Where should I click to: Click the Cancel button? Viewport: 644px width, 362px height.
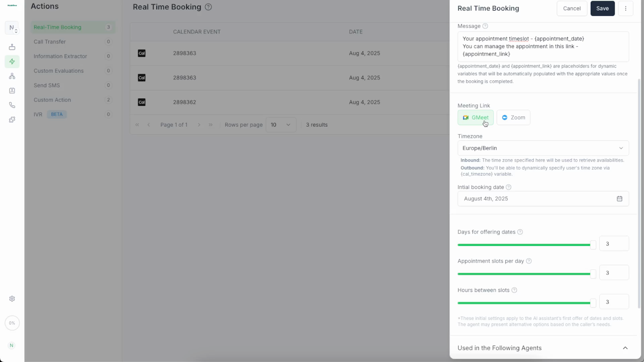pos(572,8)
